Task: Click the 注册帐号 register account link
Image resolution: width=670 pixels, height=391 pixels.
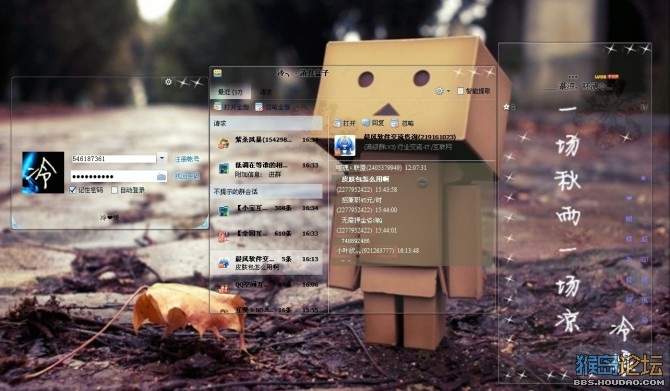Action: click(x=187, y=159)
